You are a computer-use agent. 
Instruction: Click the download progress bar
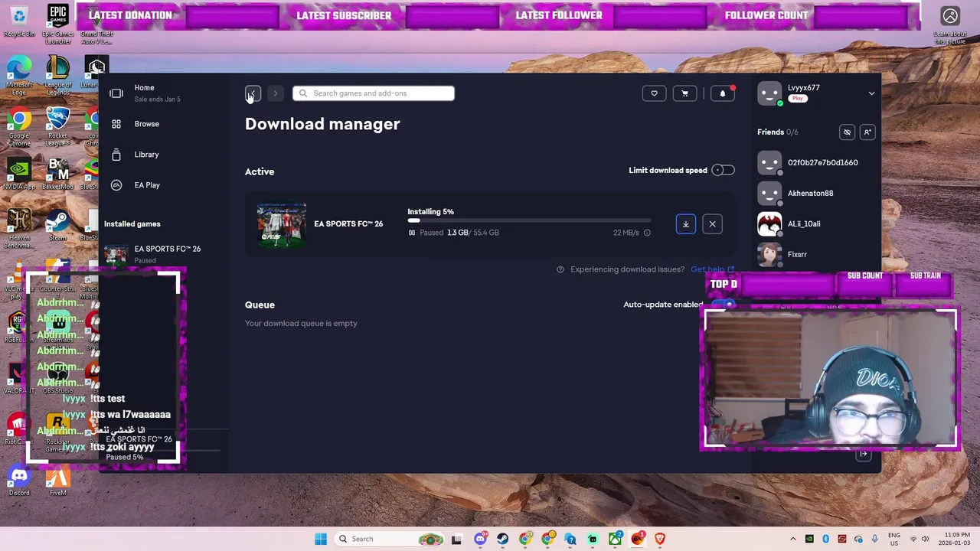point(529,220)
